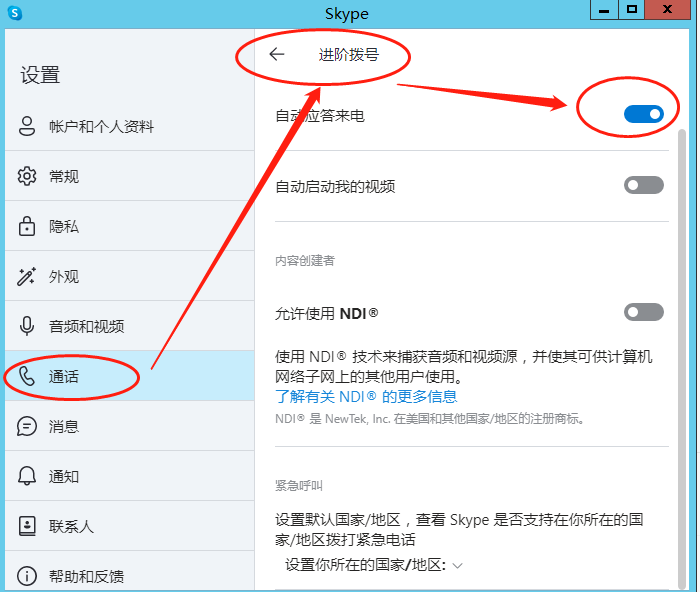This screenshot has height=592, width=700.
Task: Click the info icon beside 帮助和反馈
Action: [27, 576]
